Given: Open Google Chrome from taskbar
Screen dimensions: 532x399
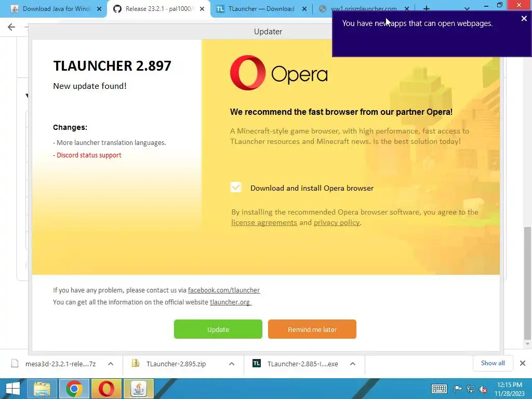Looking at the screenshot, I should pos(74,389).
